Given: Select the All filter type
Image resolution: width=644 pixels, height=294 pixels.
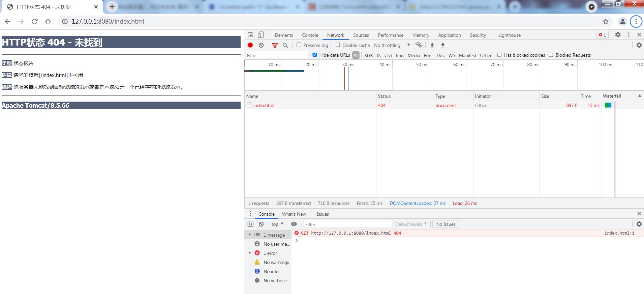Looking at the screenshot, I should pyautogui.click(x=356, y=55).
